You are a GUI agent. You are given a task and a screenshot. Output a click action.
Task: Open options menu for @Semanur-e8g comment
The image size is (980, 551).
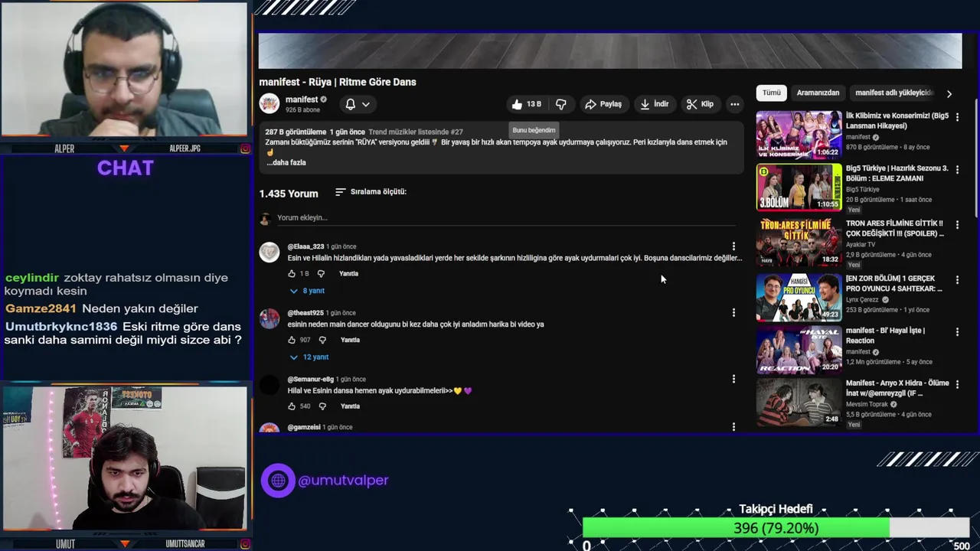click(733, 379)
